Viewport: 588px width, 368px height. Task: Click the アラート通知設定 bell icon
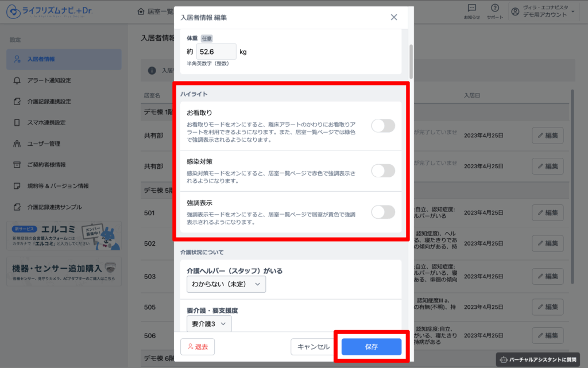(x=17, y=80)
